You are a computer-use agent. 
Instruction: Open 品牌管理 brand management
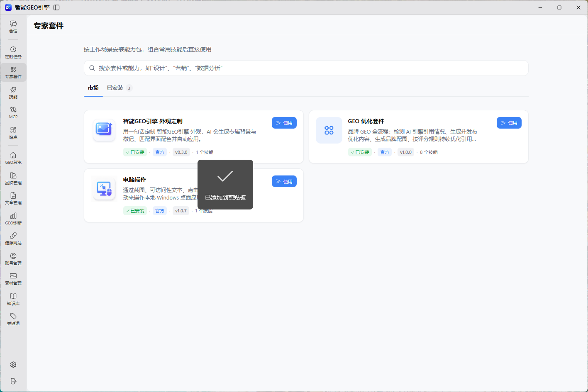13,178
